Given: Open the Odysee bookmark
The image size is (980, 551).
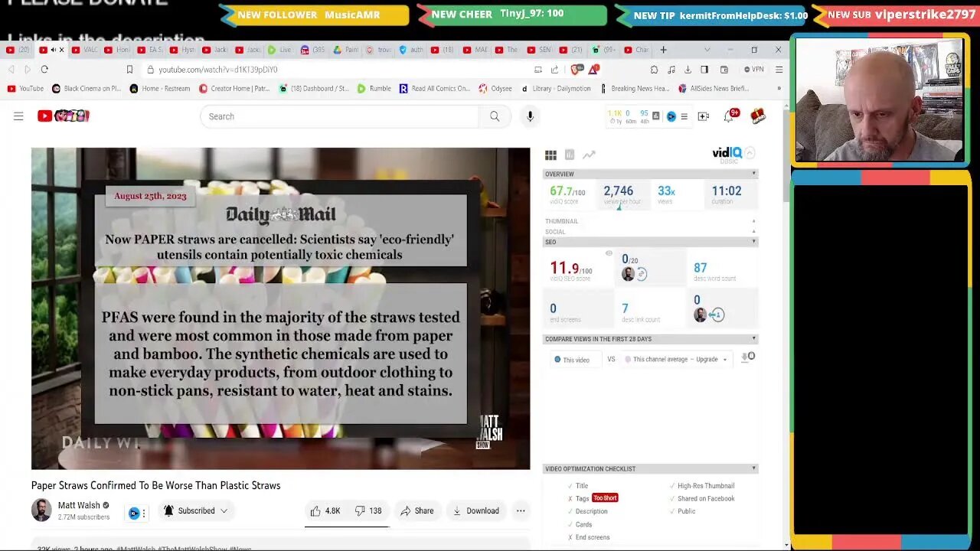Looking at the screenshot, I should [x=495, y=89].
